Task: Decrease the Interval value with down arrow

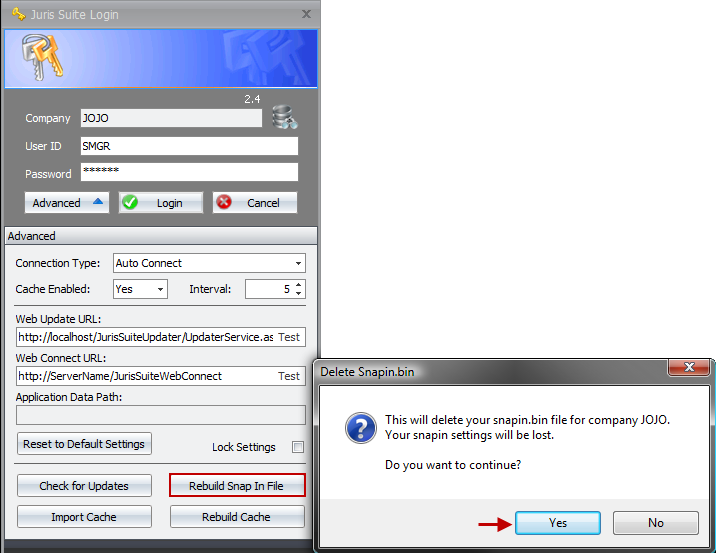Action: click(x=299, y=294)
